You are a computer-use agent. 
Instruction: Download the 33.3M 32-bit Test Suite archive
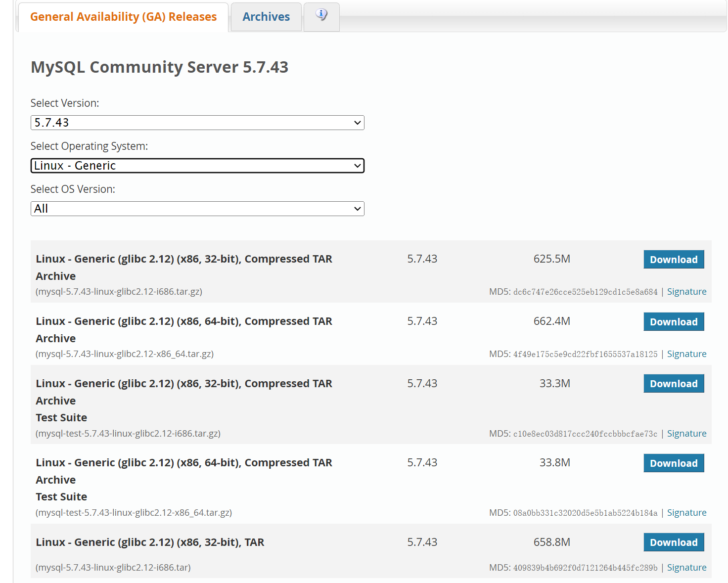674,384
